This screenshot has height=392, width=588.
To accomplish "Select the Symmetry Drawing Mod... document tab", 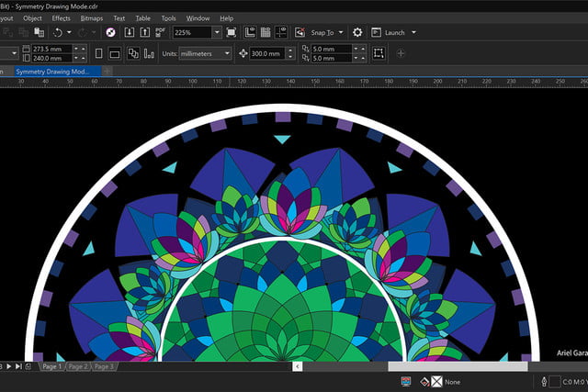I will [57, 72].
